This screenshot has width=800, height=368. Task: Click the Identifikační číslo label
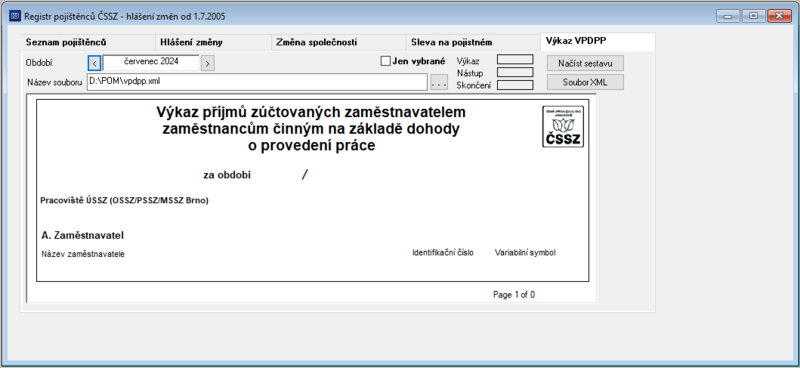coord(443,253)
